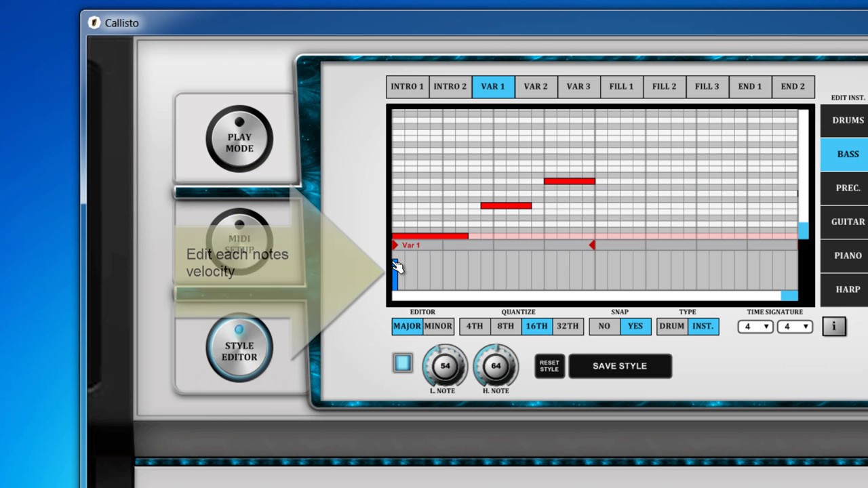868x488 pixels.
Task: Click the vertical scrollbar blue handle
Action: click(804, 230)
